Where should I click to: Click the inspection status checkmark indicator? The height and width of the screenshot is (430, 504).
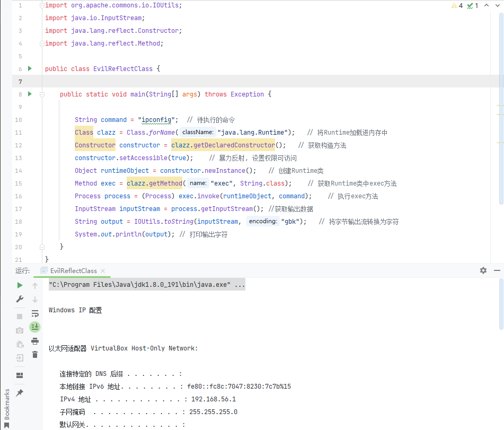point(470,5)
